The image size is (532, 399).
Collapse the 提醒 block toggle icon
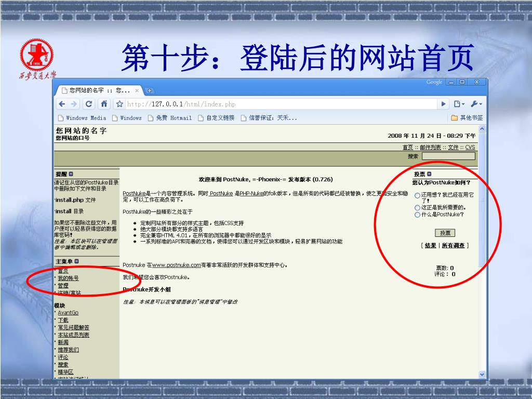click(x=71, y=174)
